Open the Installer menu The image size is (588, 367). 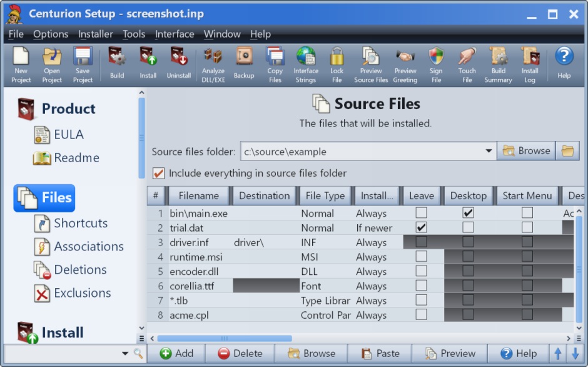pos(96,34)
